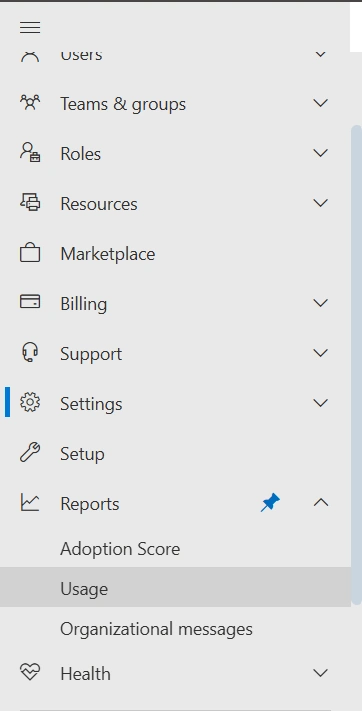
Task: Collapse the Reports section chevron
Action: tap(321, 502)
